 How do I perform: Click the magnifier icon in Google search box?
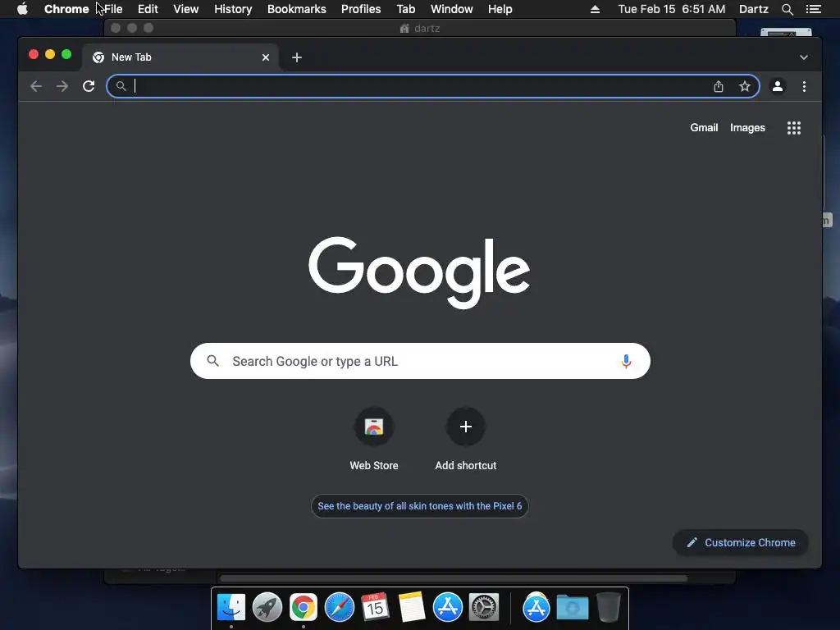[212, 361]
